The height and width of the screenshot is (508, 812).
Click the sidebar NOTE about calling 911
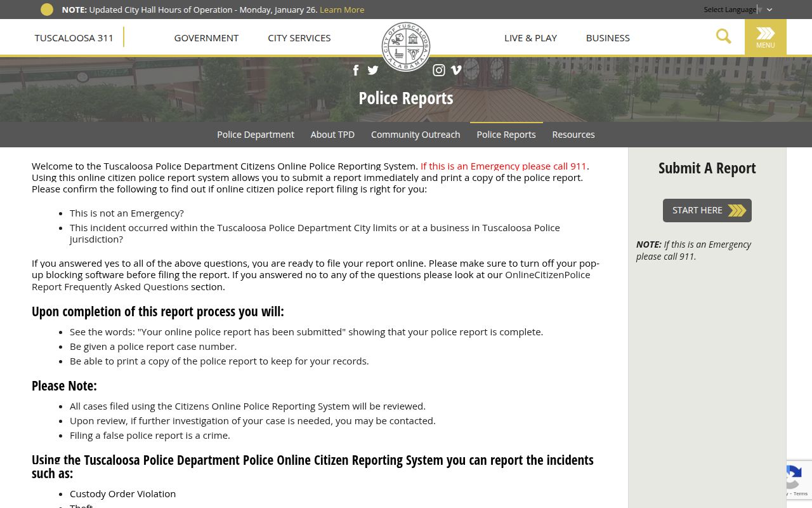point(693,250)
